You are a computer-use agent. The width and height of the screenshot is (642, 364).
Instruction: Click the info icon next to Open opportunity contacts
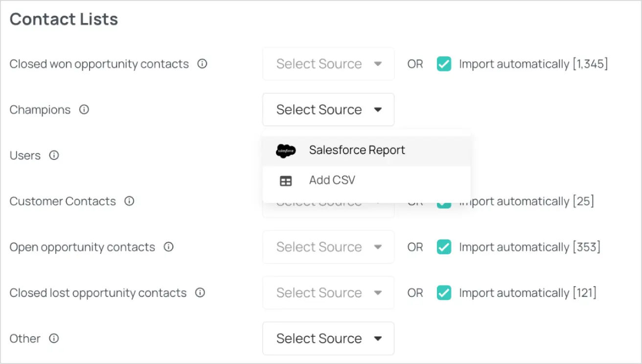[168, 247]
